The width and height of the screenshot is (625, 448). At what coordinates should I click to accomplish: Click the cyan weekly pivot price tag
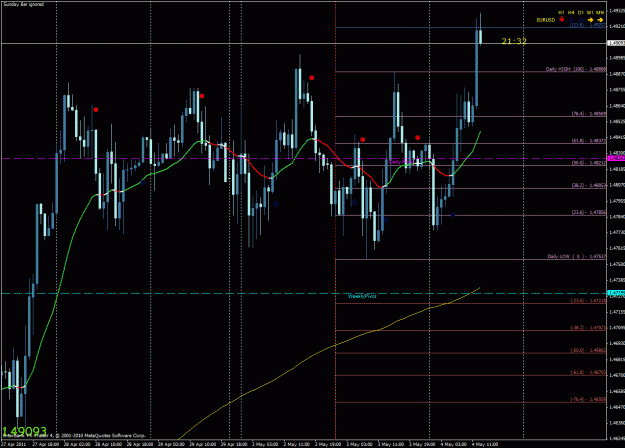[616, 293]
